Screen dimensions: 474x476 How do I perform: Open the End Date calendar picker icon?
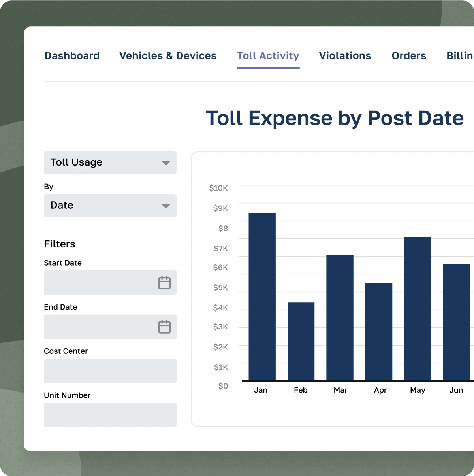164,327
